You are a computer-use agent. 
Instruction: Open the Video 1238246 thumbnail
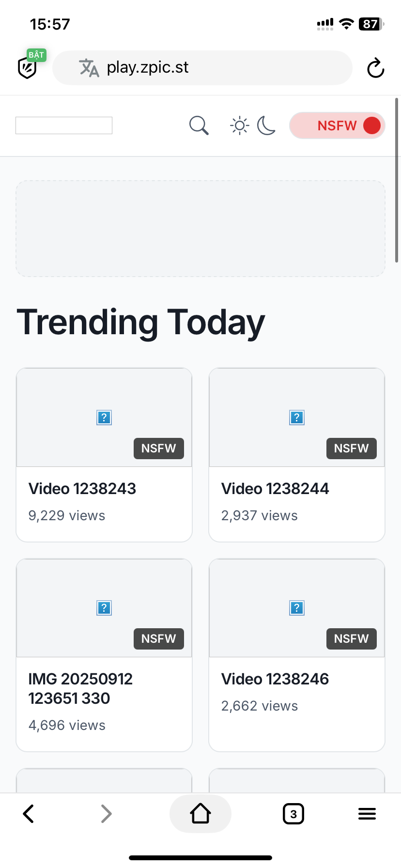[297, 608]
